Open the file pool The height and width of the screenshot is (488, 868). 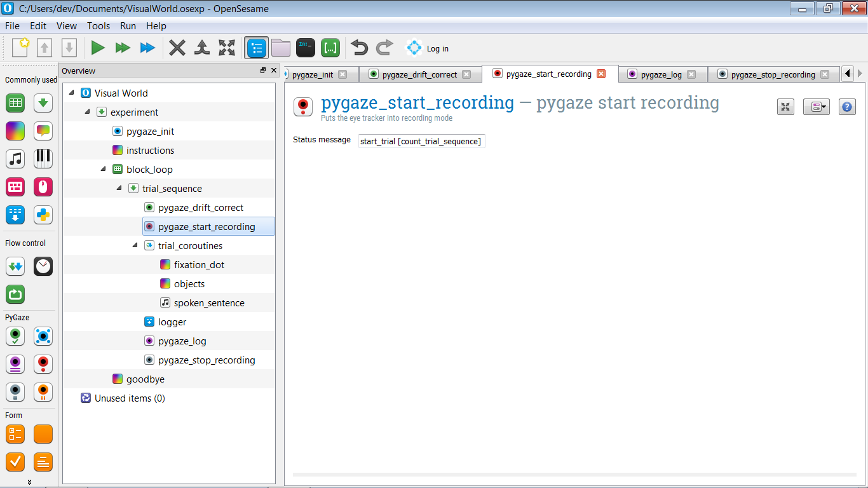tap(281, 48)
